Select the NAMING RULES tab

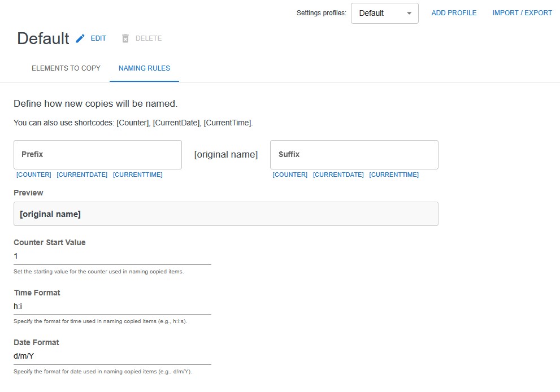point(144,68)
